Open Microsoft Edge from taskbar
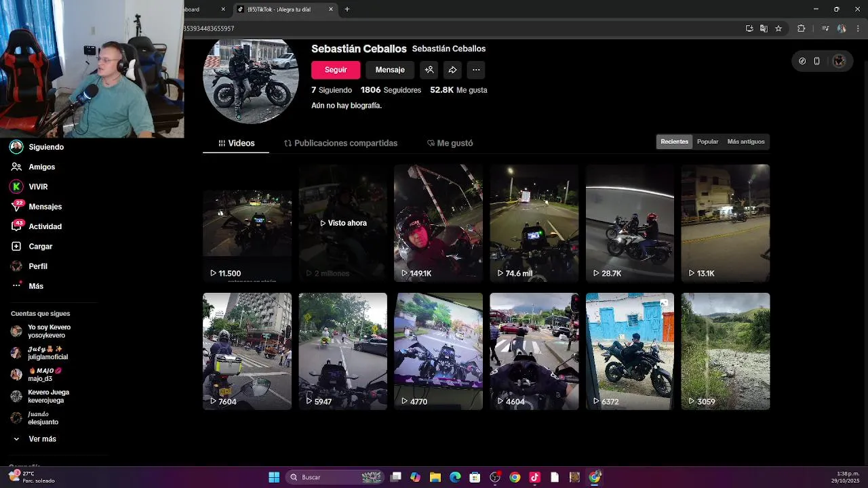Image resolution: width=868 pixels, height=488 pixels. 455,477
